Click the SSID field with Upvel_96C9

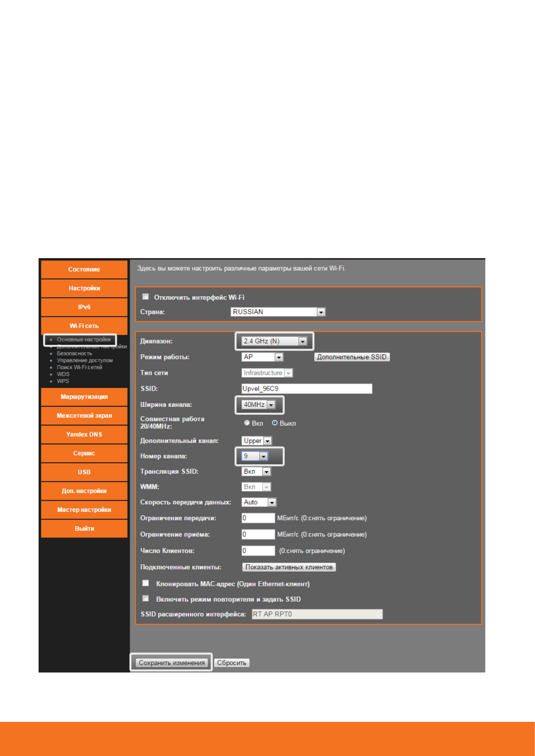pyautogui.click(x=307, y=389)
